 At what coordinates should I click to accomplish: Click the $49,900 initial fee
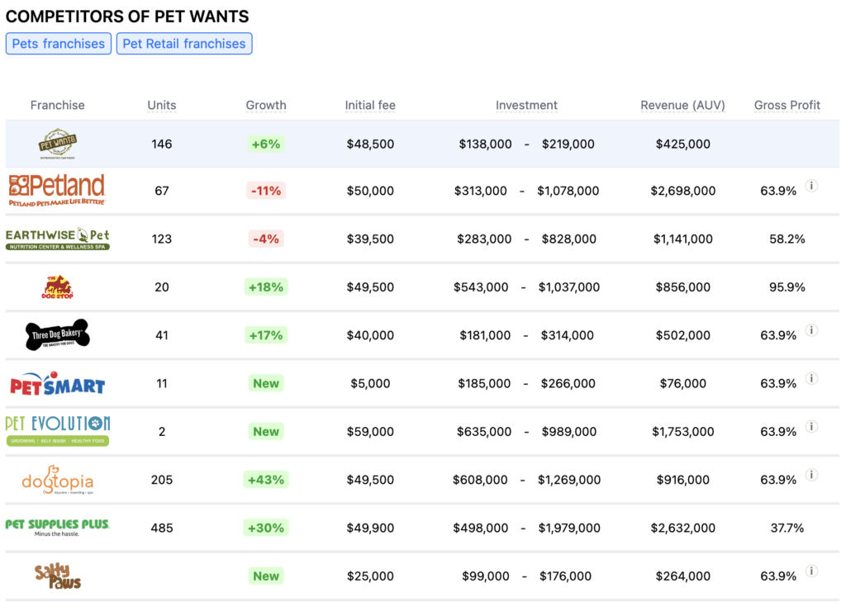[370, 528]
